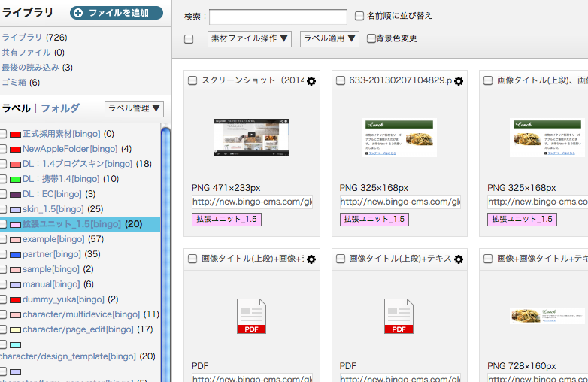
Task: Select the スクリーンショット file checkbox
Action: pyautogui.click(x=192, y=80)
